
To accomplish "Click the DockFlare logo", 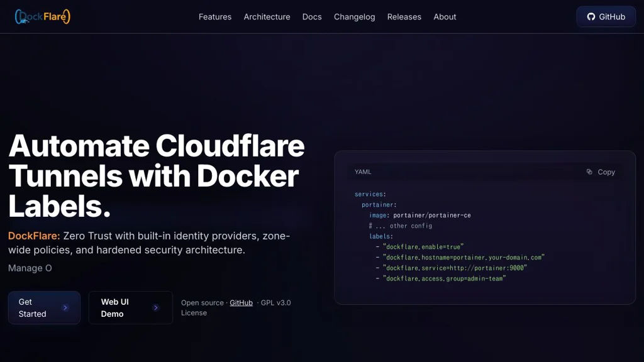I will click(x=42, y=16).
